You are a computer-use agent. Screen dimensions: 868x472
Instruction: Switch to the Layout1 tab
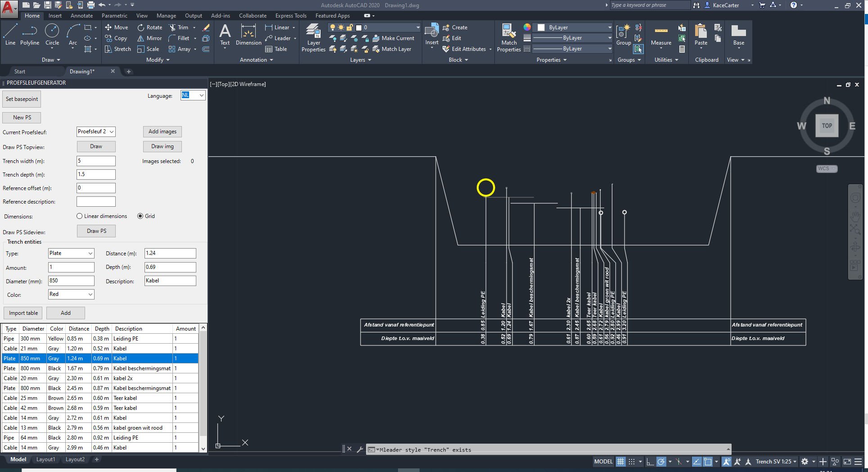[45, 459]
